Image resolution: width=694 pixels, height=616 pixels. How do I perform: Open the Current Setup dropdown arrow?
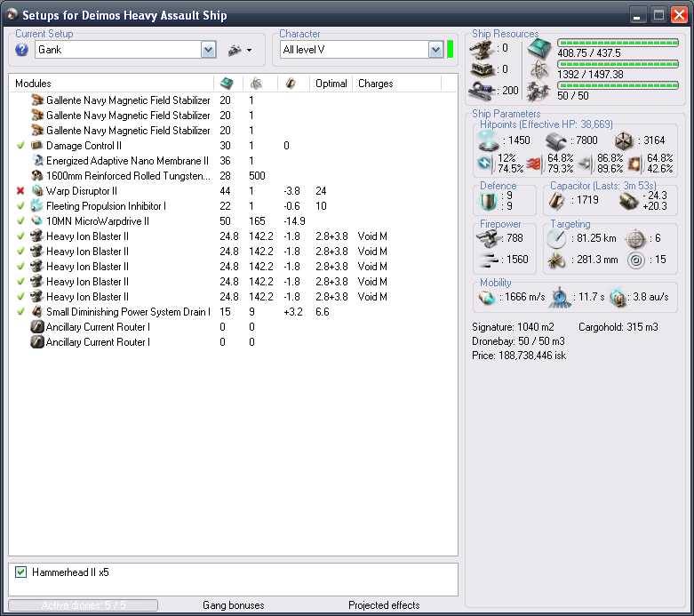(208, 50)
